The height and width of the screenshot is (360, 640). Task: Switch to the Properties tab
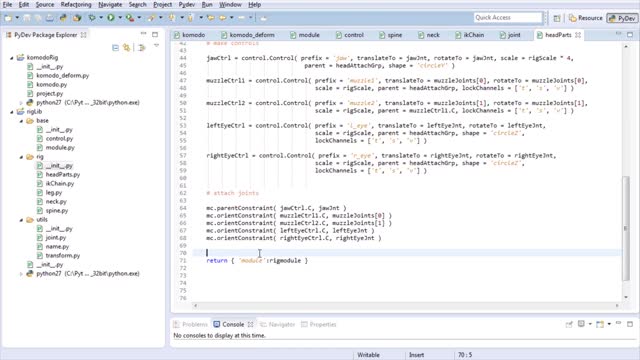click(x=318, y=324)
